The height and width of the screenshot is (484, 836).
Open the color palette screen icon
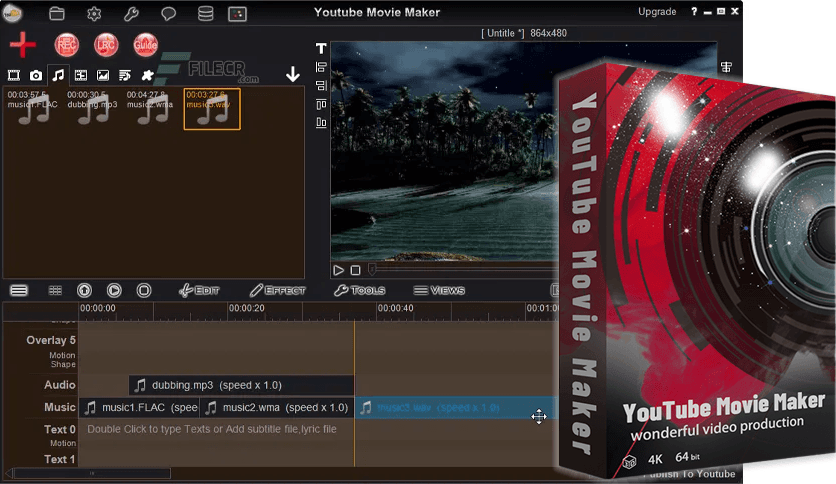click(x=237, y=14)
